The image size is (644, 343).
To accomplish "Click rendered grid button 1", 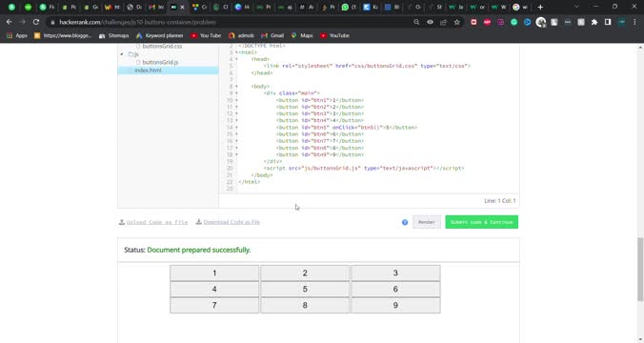I will click(214, 273).
